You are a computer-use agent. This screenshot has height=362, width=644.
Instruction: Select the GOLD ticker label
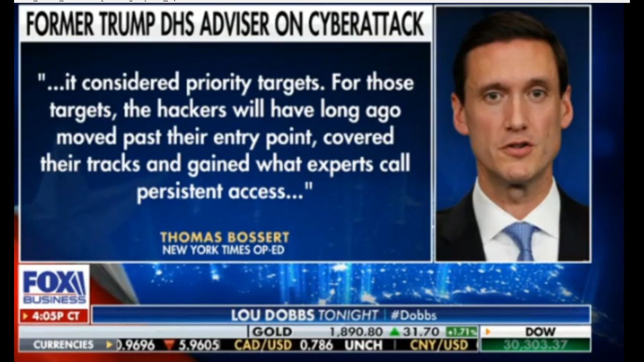click(x=272, y=332)
